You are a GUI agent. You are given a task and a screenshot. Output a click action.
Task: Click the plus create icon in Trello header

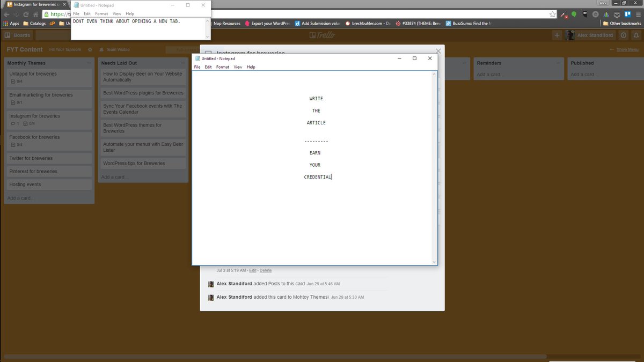click(557, 35)
